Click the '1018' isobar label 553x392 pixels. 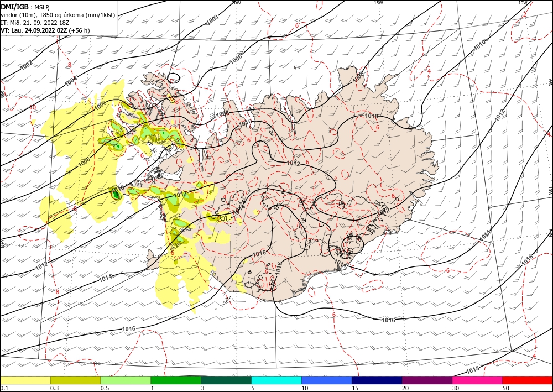pos(472,369)
